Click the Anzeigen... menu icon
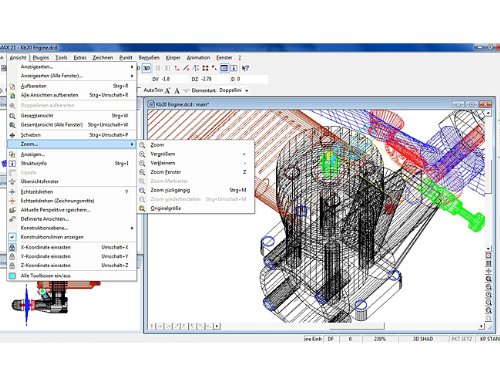 [x=12, y=154]
